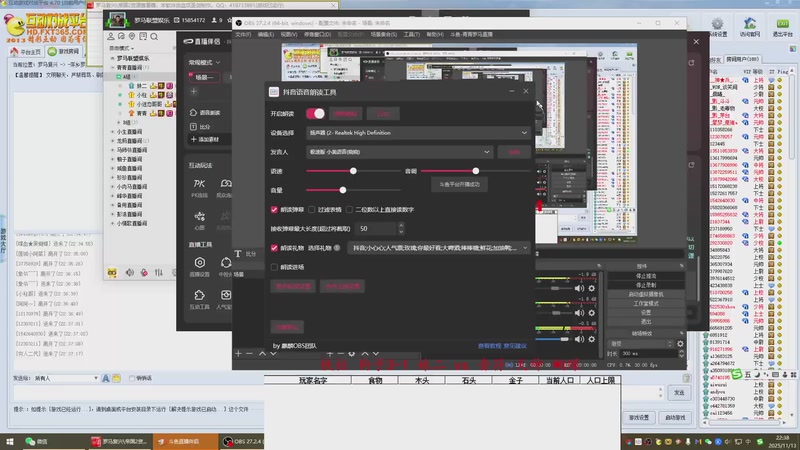The image size is (800, 450).
Task: Open the 选择礼物 gift list dropdown
Action: click(x=439, y=248)
